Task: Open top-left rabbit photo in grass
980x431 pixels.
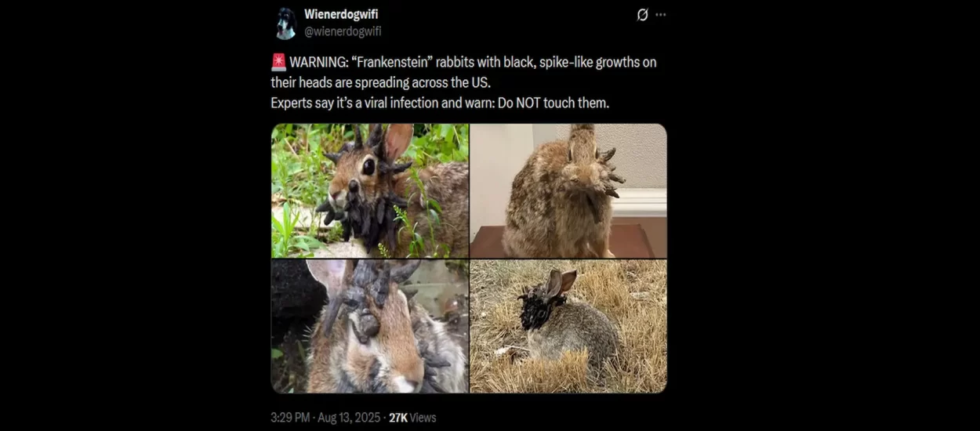Action: click(x=370, y=190)
